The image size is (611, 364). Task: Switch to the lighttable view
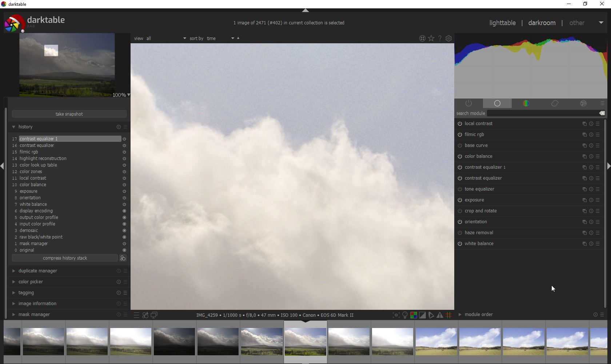click(x=502, y=23)
